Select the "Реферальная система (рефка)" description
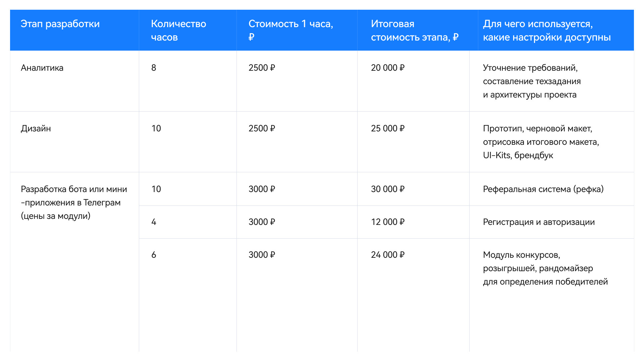Screen dimensions: 644x362 point(543,189)
